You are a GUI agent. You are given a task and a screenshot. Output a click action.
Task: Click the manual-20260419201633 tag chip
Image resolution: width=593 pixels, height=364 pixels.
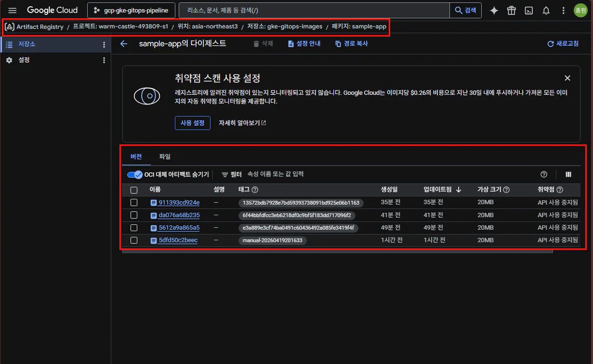(273, 240)
